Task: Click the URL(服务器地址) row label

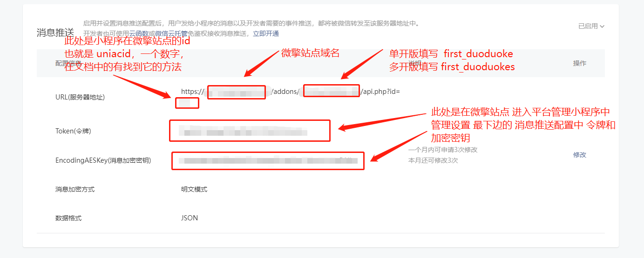Action: [80, 97]
